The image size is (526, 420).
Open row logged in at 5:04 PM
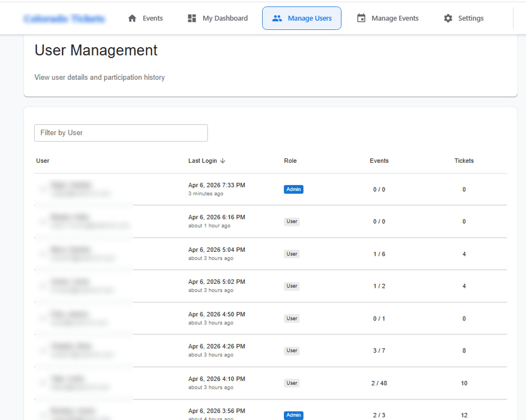click(x=217, y=253)
